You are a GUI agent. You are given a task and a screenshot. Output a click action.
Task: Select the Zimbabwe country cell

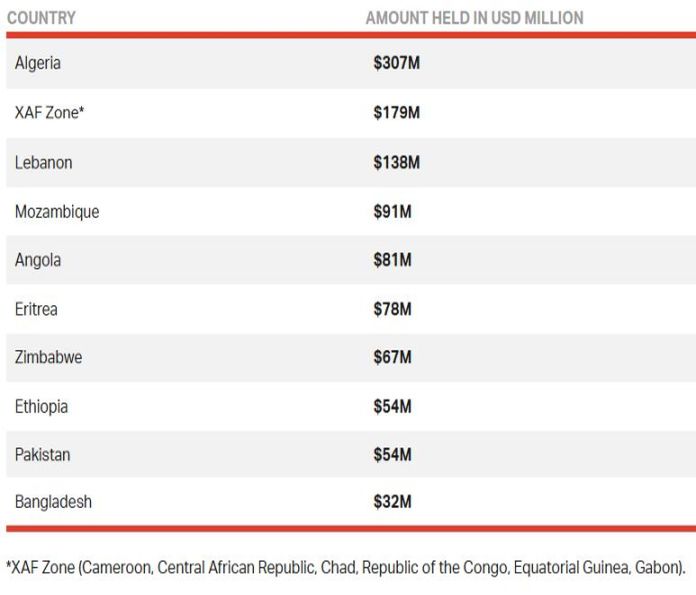tap(49, 357)
